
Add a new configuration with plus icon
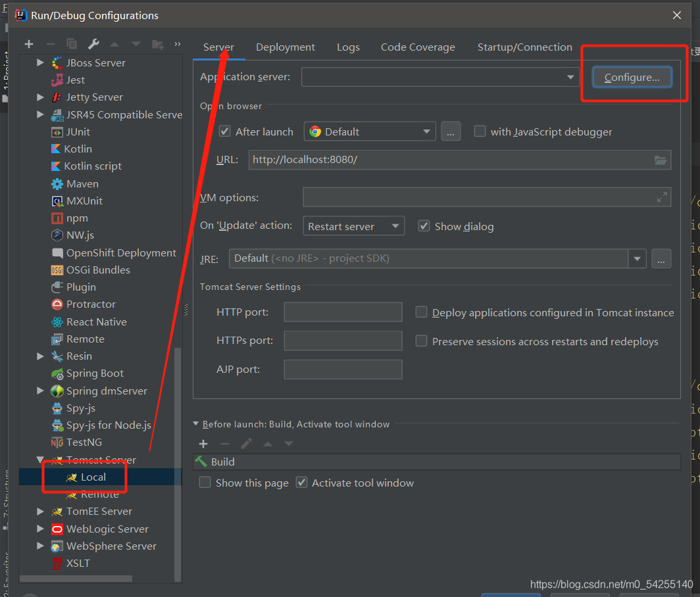point(29,44)
